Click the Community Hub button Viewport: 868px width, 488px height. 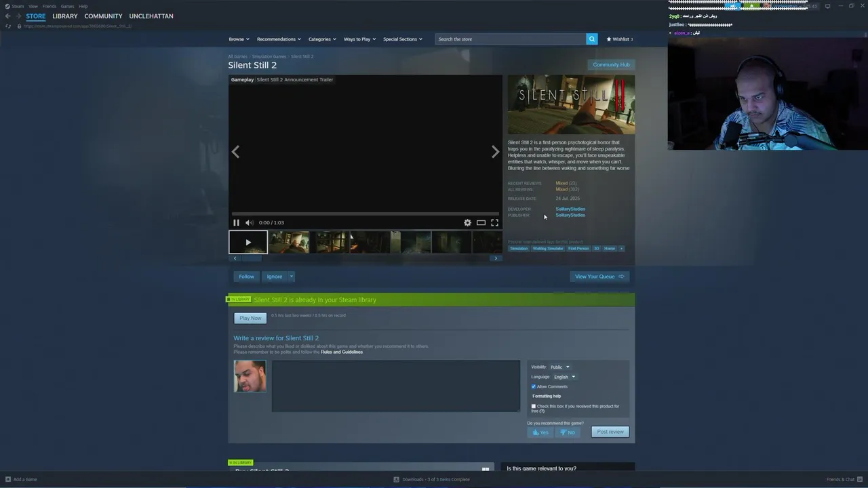pos(611,64)
